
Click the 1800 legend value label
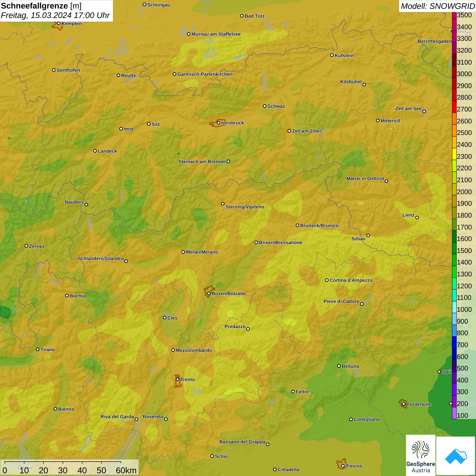[464, 215]
